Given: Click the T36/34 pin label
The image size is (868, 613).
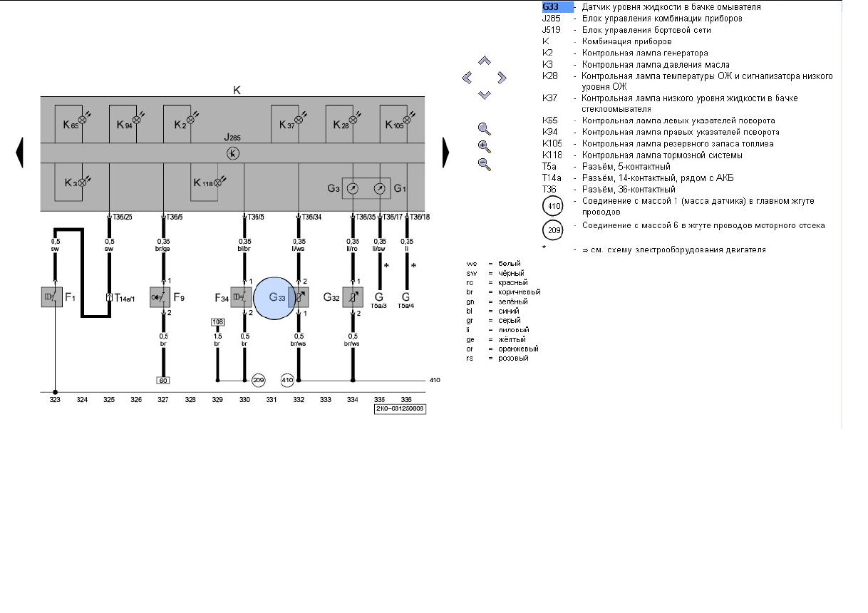Looking at the screenshot, I should coord(312,217).
